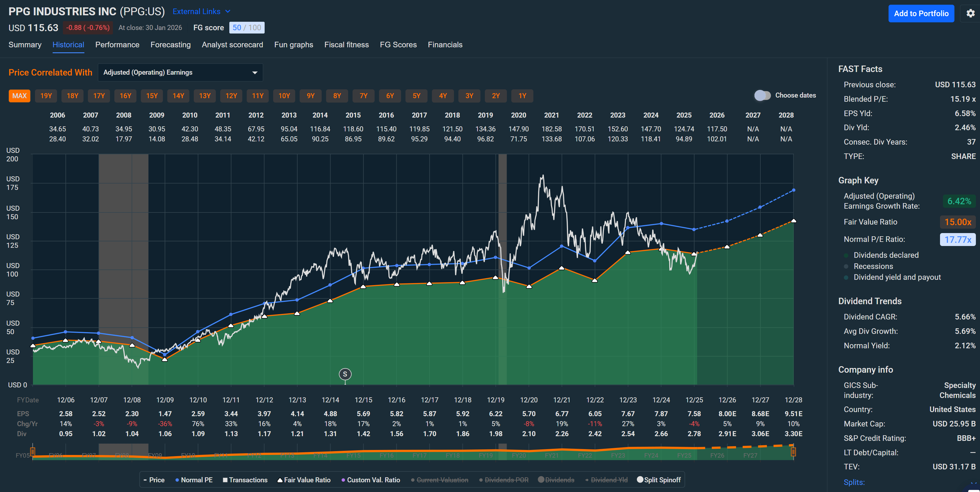Click the right handle of timeline range slider
Viewport: 980px width, 492px height.
(793, 451)
